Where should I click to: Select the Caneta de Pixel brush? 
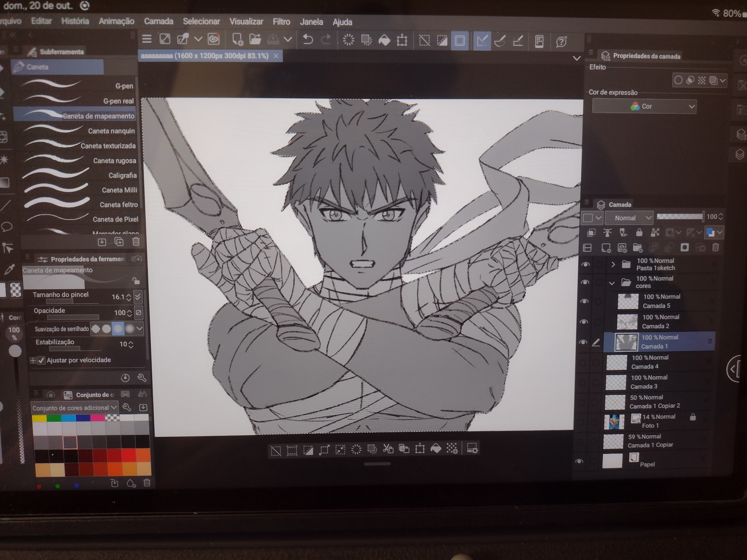point(80,219)
